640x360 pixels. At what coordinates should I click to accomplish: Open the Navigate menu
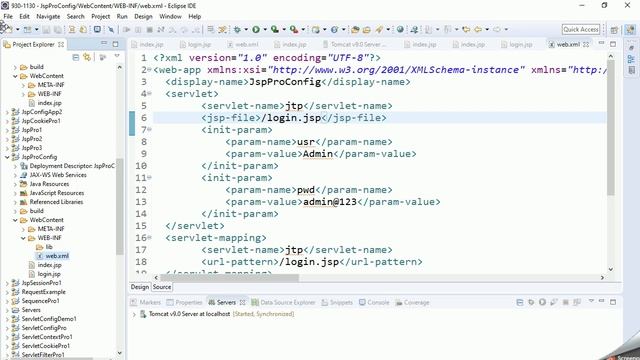(x=48, y=16)
